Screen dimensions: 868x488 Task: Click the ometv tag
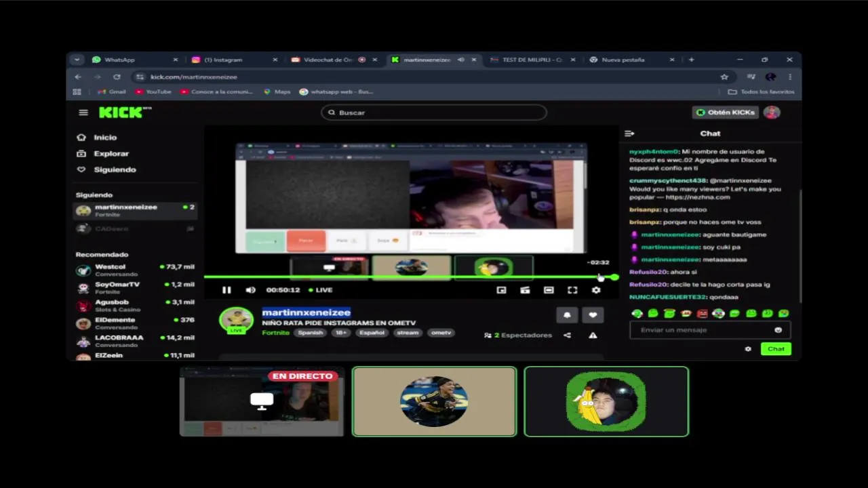tap(441, 333)
